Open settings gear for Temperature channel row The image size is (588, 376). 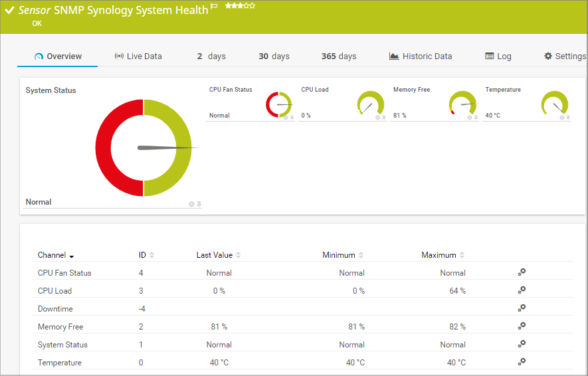[522, 362]
